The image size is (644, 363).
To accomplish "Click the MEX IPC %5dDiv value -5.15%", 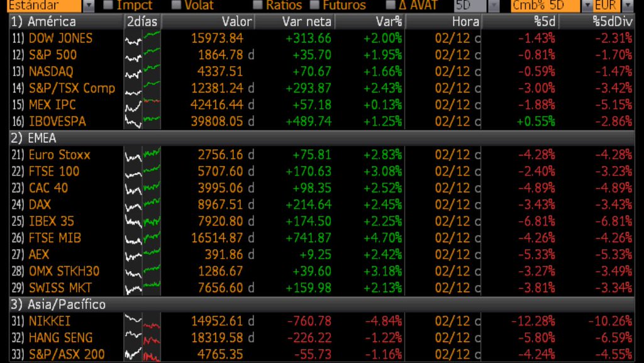I will (614, 104).
